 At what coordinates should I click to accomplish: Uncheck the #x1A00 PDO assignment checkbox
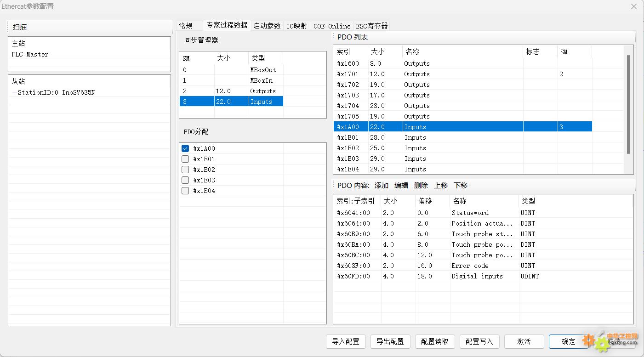pyautogui.click(x=185, y=148)
